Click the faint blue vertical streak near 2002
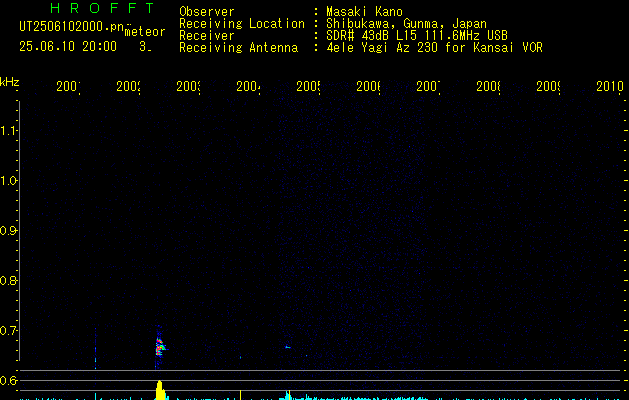 [x=95, y=348]
